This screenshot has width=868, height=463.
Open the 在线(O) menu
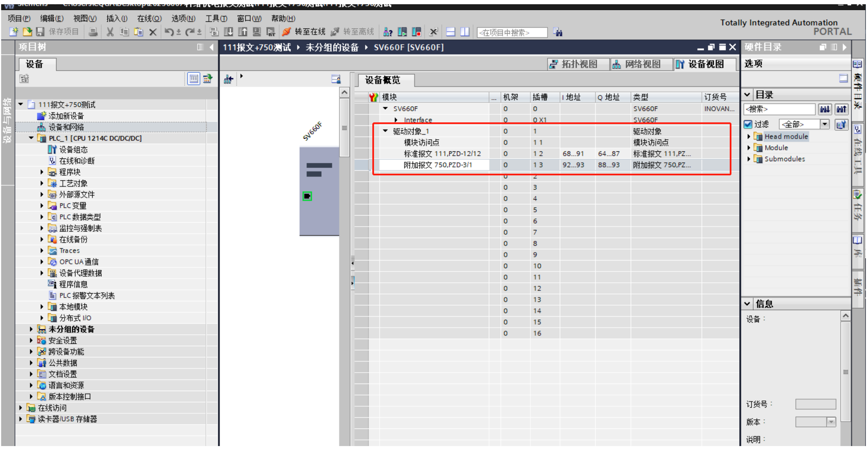[x=149, y=18]
